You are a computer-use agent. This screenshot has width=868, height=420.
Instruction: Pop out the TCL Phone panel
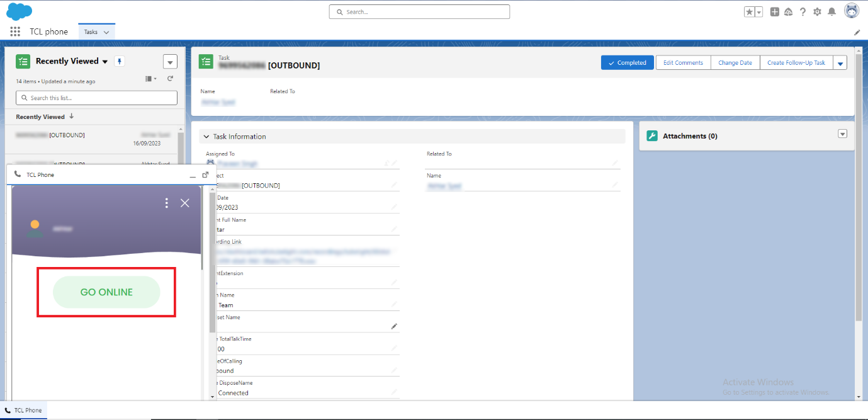(205, 175)
